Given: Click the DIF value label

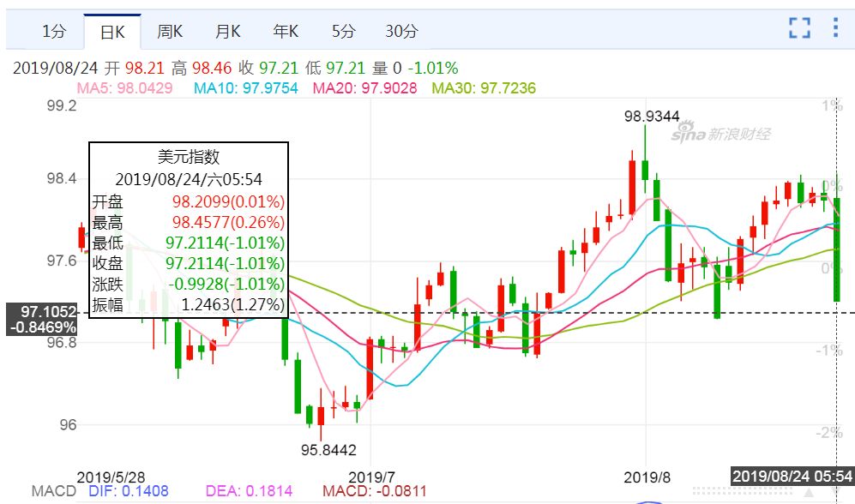Looking at the screenshot, I should coord(129,491).
